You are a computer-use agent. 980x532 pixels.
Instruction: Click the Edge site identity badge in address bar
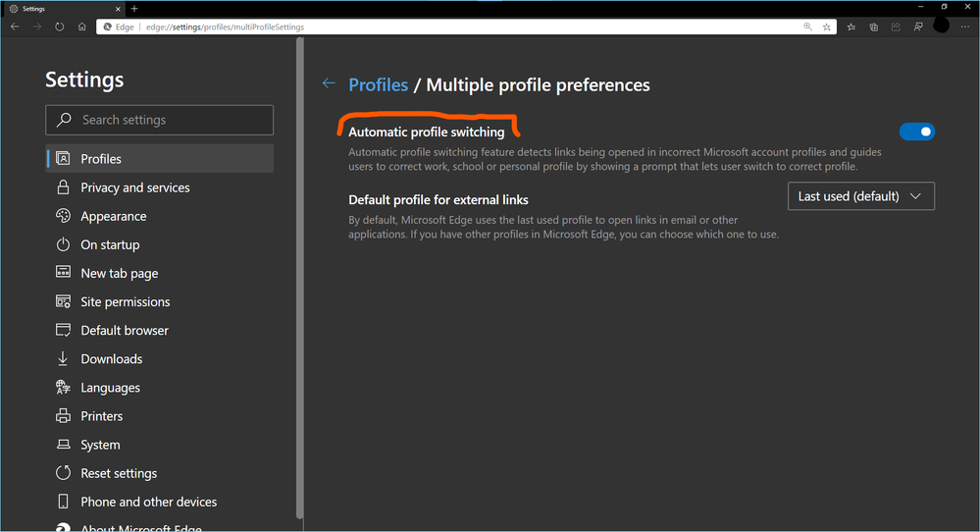(x=119, y=27)
